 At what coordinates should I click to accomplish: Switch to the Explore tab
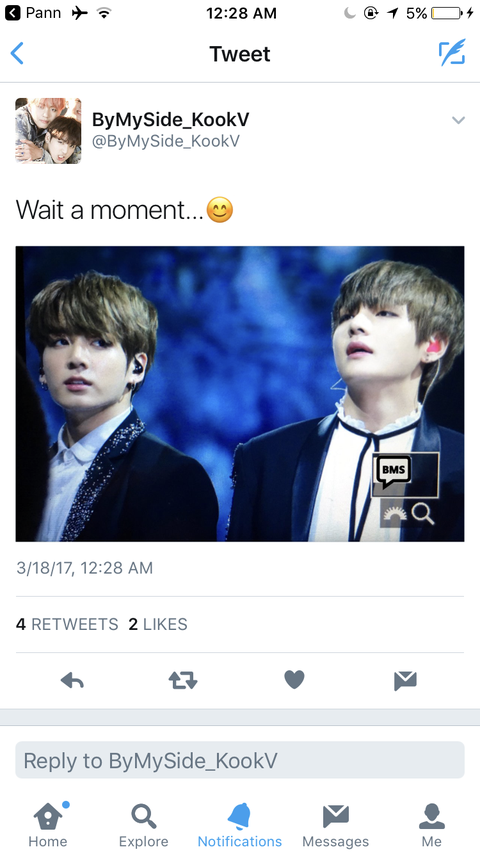(x=144, y=825)
